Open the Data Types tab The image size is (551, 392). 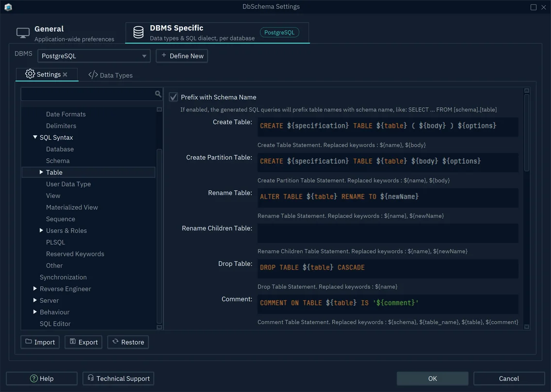(x=110, y=75)
